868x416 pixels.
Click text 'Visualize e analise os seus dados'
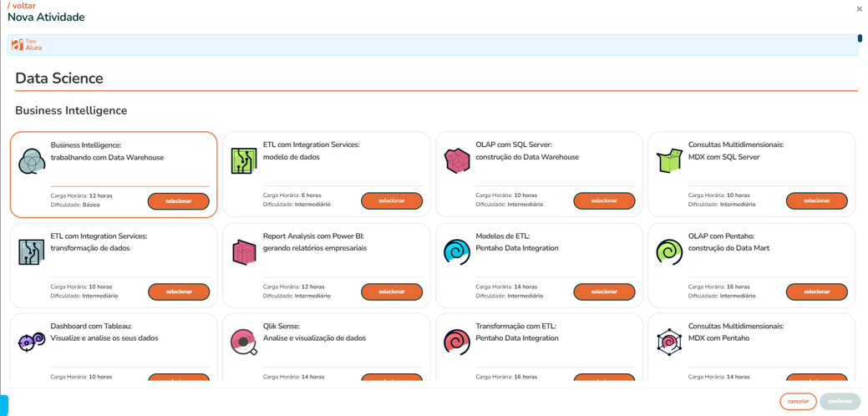tap(104, 338)
